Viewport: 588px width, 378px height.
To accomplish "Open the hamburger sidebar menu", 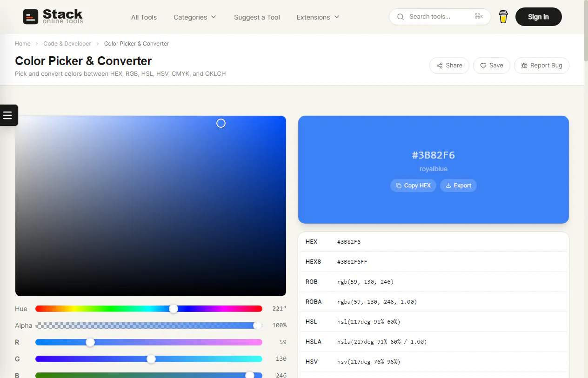I will click(x=8, y=115).
